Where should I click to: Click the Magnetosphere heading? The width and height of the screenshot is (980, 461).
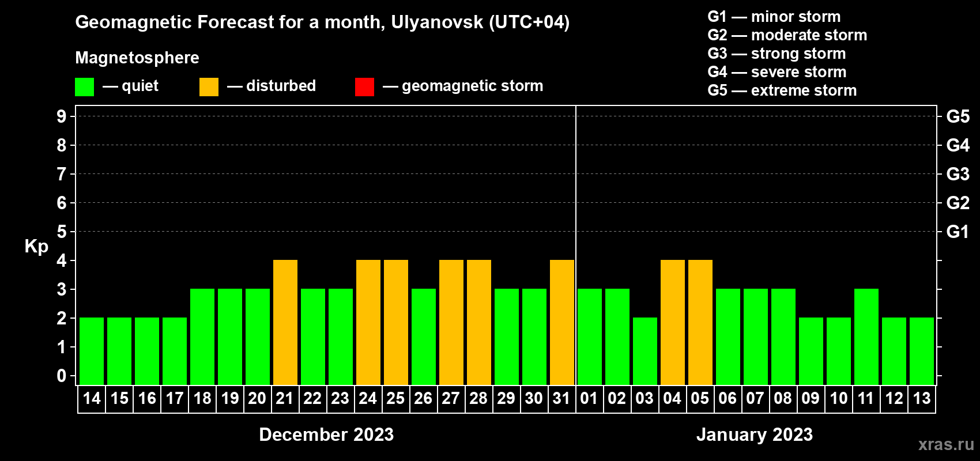click(x=137, y=58)
